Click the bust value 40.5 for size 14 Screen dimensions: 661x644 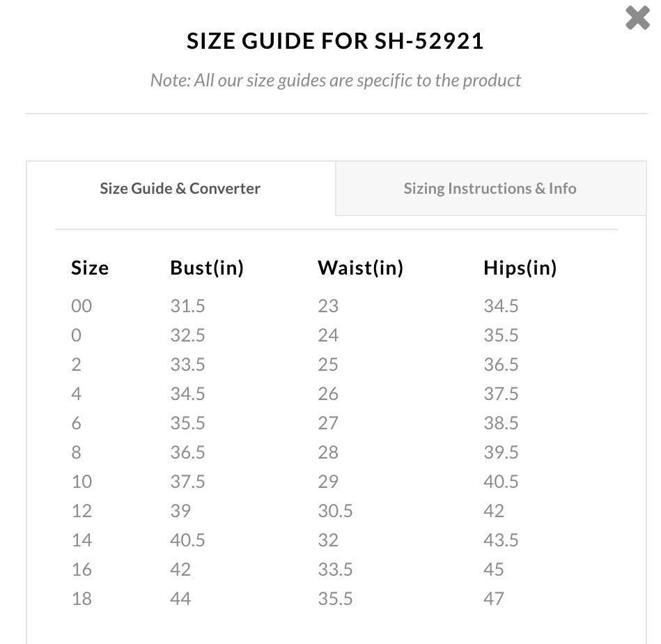point(187,540)
